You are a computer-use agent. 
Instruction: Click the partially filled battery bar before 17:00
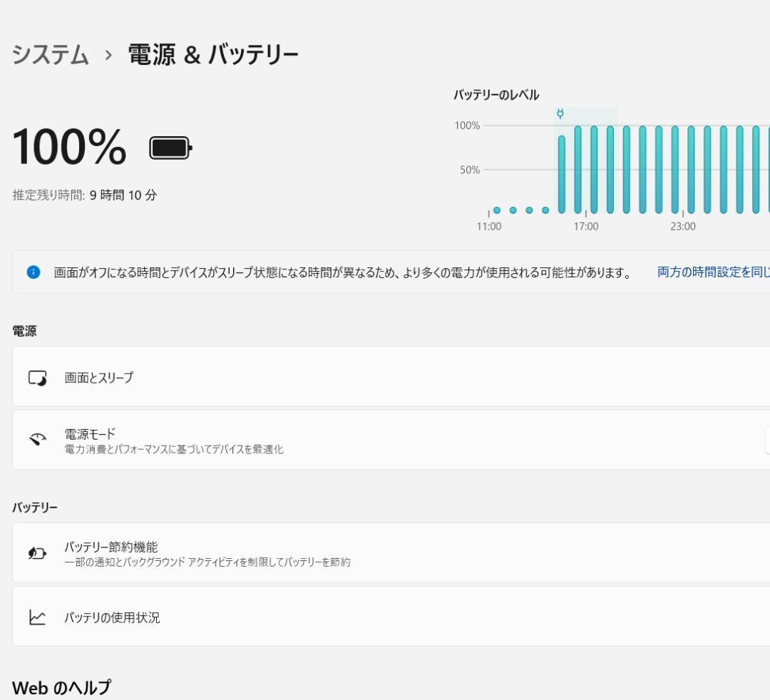(x=563, y=175)
